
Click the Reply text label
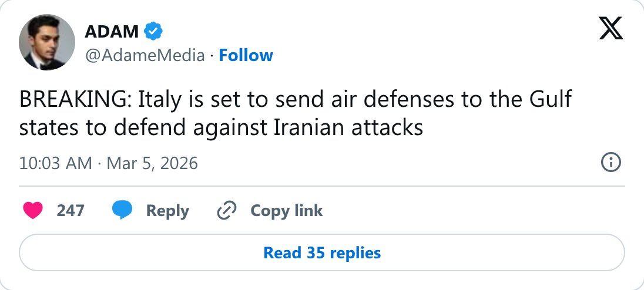pyautogui.click(x=167, y=211)
